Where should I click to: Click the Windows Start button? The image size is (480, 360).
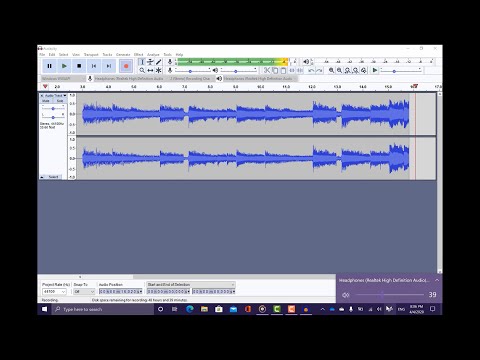click(x=44, y=309)
